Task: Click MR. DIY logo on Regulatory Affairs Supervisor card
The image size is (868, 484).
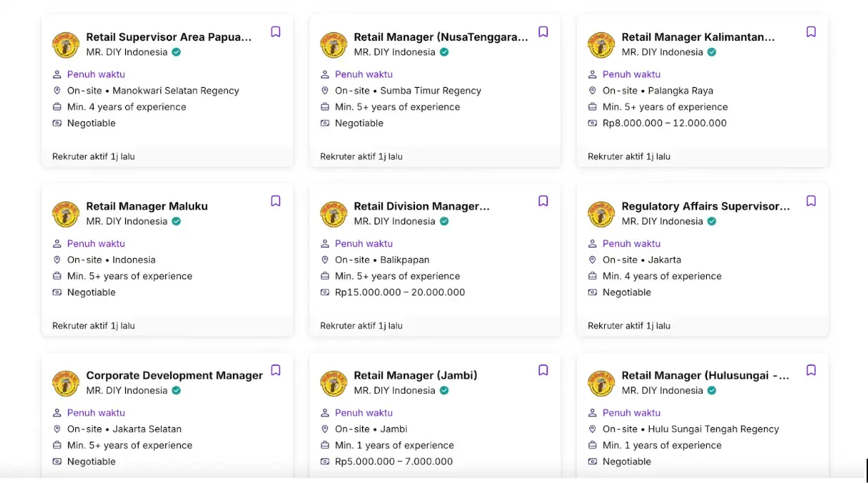Action: coord(601,214)
